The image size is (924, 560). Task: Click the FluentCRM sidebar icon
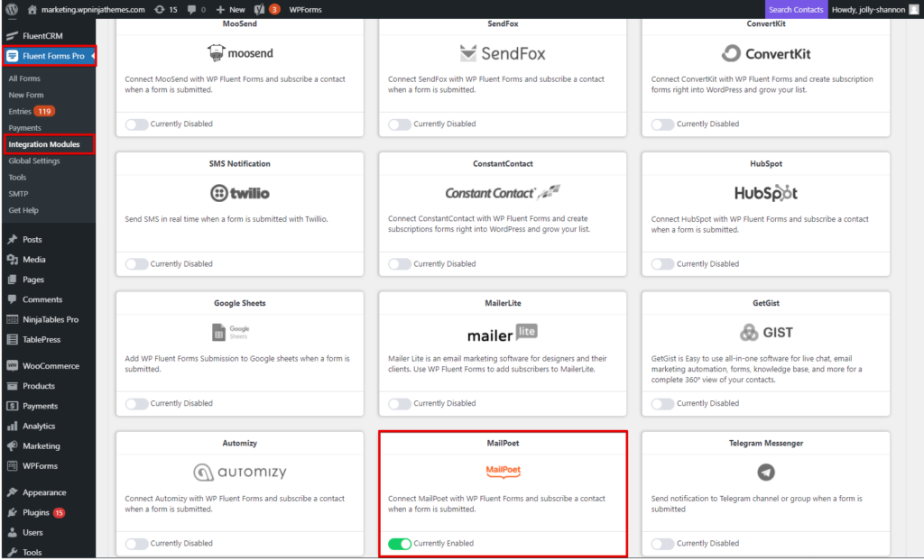(x=12, y=36)
